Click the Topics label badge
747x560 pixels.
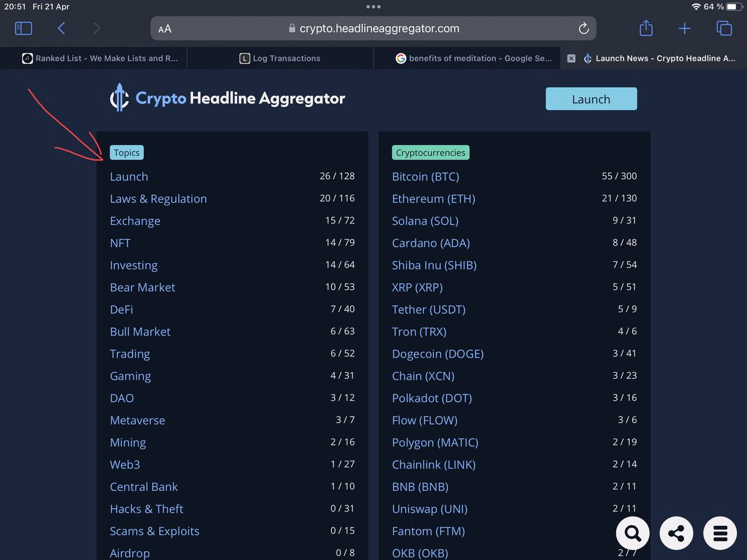point(126,152)
